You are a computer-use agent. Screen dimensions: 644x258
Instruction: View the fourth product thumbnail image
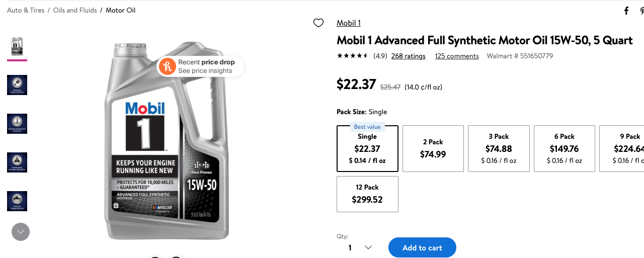click(17, 162)
